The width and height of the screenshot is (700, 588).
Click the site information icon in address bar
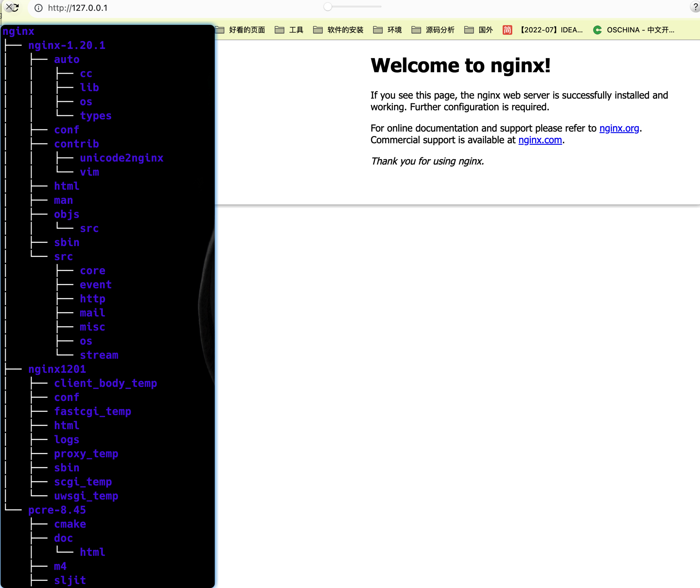(39, 8)
